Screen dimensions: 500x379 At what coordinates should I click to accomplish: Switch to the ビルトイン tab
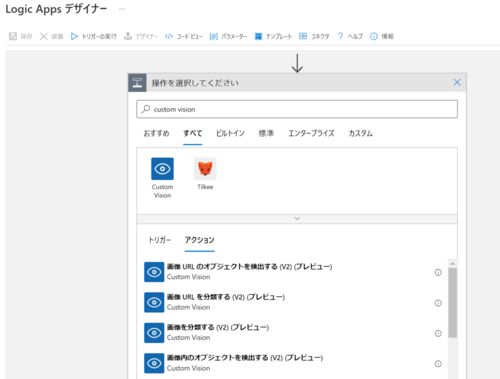coord(230,133)
